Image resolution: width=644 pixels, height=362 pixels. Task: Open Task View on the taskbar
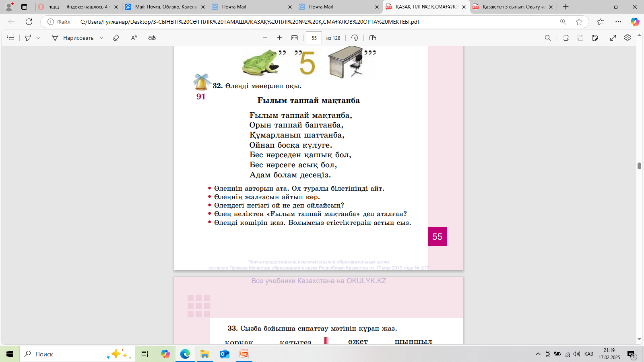point(145,354)
